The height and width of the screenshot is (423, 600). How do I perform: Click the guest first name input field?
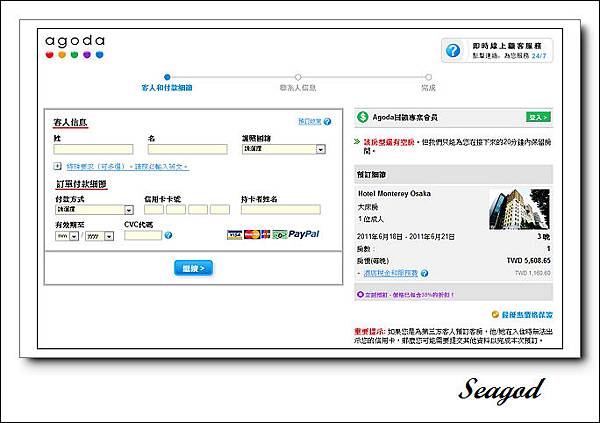[188, 149]
